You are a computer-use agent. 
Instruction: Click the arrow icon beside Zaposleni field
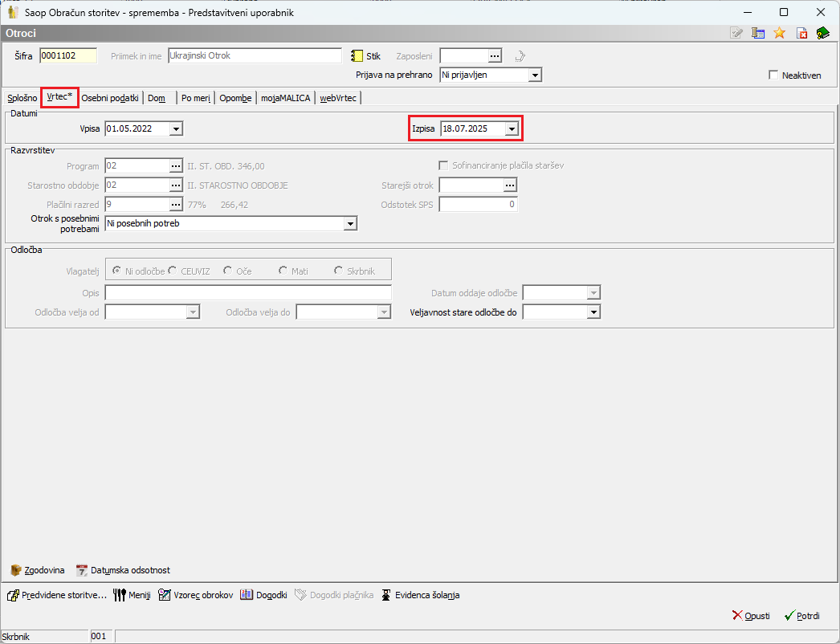pyautogui.click(x=520, y=55)
